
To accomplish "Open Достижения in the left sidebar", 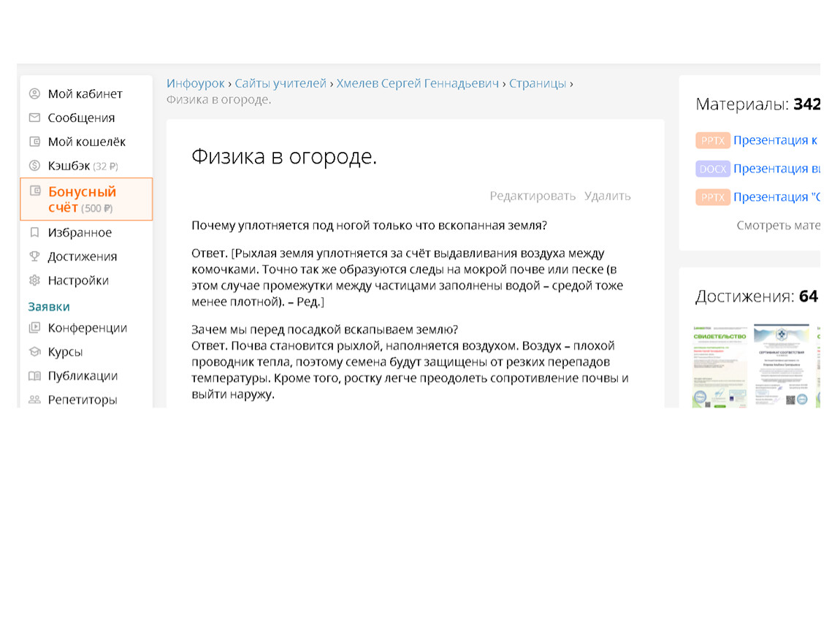I will [83, 256].
